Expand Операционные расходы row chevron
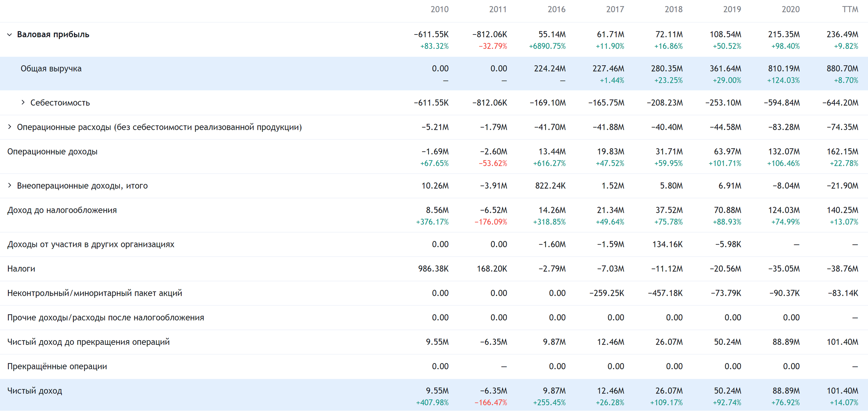868x411 pixels. click(x=9, y=127)
